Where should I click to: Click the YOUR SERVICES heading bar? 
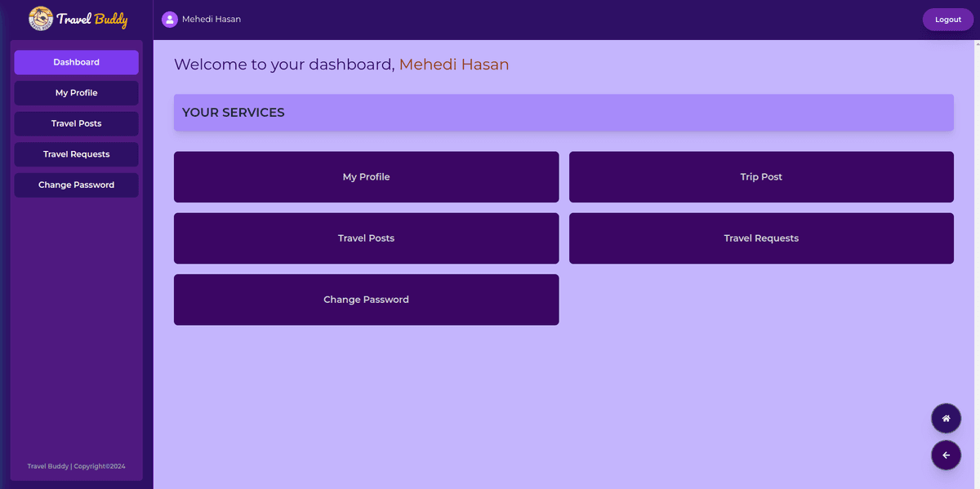pos(563,113)
